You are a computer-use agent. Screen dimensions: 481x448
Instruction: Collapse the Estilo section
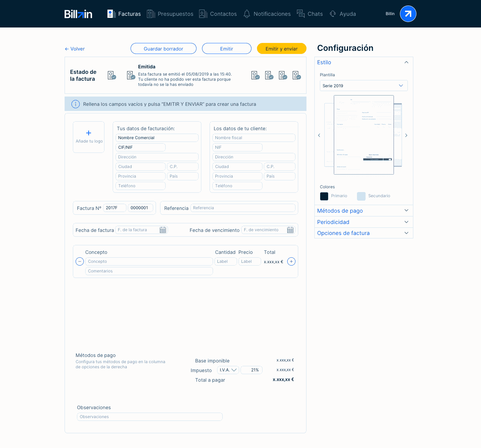point(364,63)
